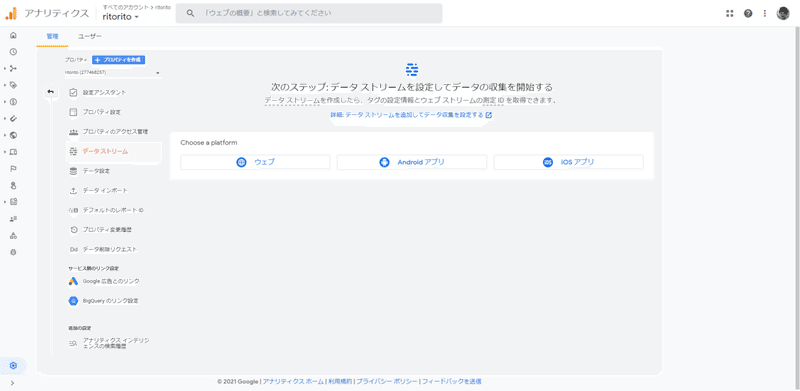Viewport: 800px width, 391px height.
Task: Open the data stream setup details (詳細) link
Action: pyautogui.click(x=411, y=115)
